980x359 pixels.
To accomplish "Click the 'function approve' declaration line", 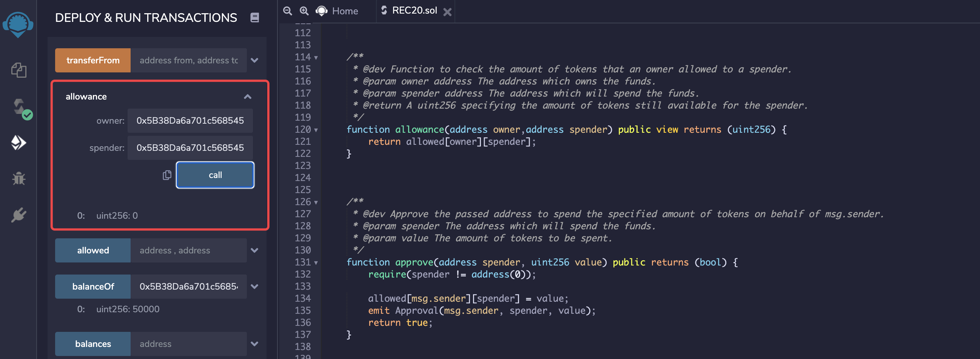I will [x=542, y=262].
